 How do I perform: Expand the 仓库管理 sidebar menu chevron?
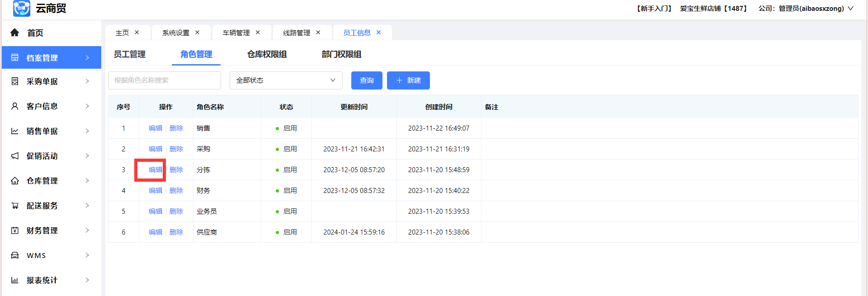[87, 181]
